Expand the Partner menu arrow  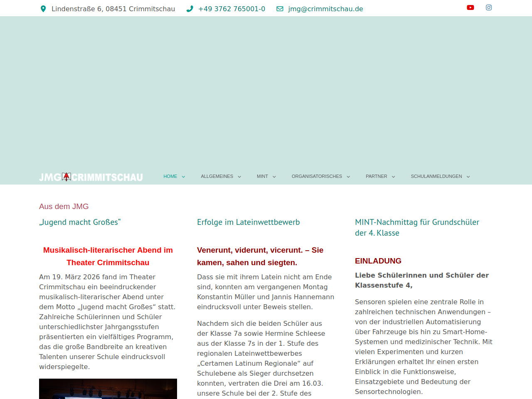(393, 177)
